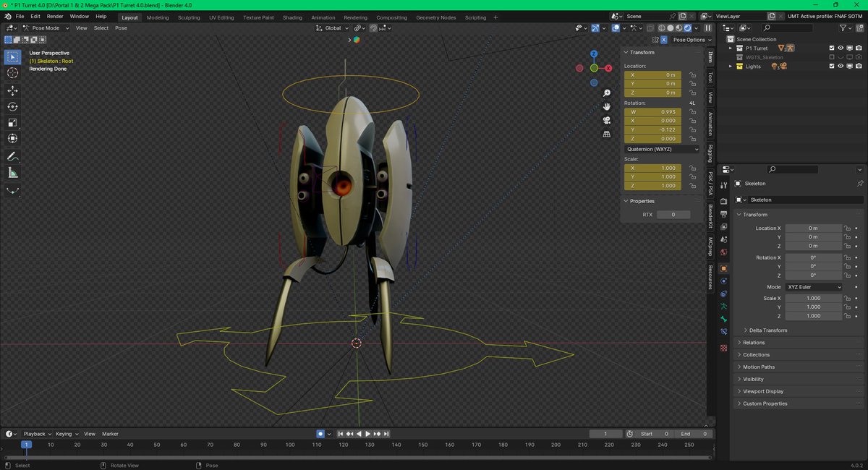Hide the Lights collection with eye icon

point(841,67)
